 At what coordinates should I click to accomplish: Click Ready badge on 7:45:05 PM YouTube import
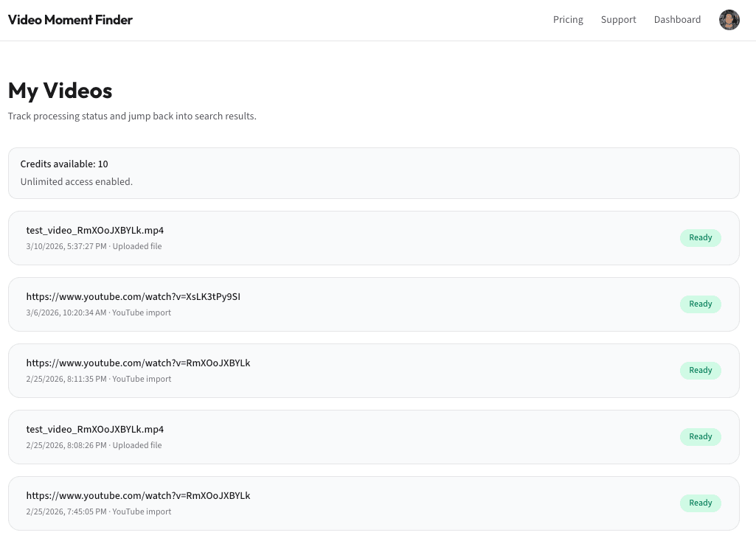click(x=700, y=503)
